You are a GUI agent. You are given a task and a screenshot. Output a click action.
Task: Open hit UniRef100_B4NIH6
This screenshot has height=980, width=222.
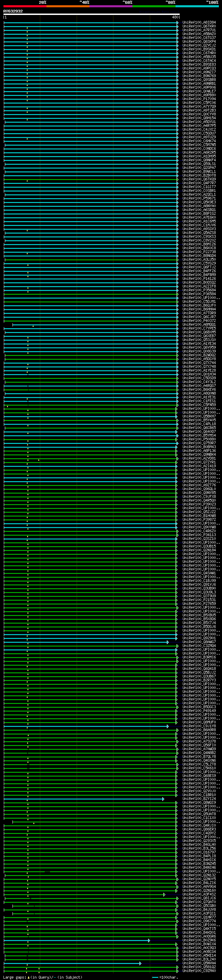click(x=199, y=867)
